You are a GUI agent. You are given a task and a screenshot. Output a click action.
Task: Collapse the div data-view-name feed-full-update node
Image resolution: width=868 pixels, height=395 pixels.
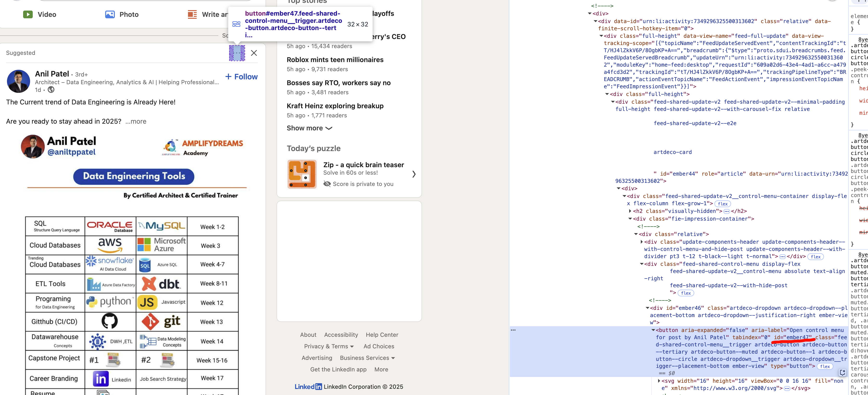pyautogui.click(x=601, y=36)
